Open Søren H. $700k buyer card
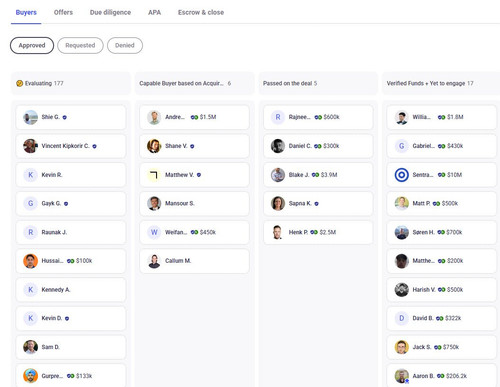 point(442,232)
